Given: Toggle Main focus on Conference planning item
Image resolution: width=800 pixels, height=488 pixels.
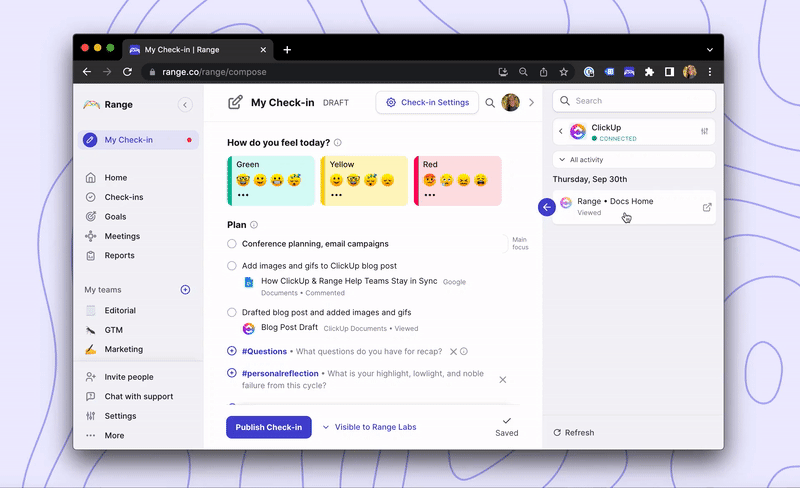Looking at the screenshot, I should (520, 243).
